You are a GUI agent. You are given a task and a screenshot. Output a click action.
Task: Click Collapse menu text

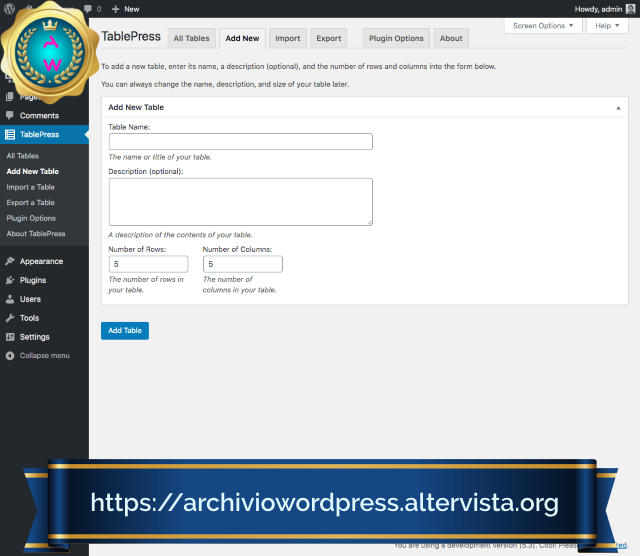pyautogui.click(x=44, y=356)
